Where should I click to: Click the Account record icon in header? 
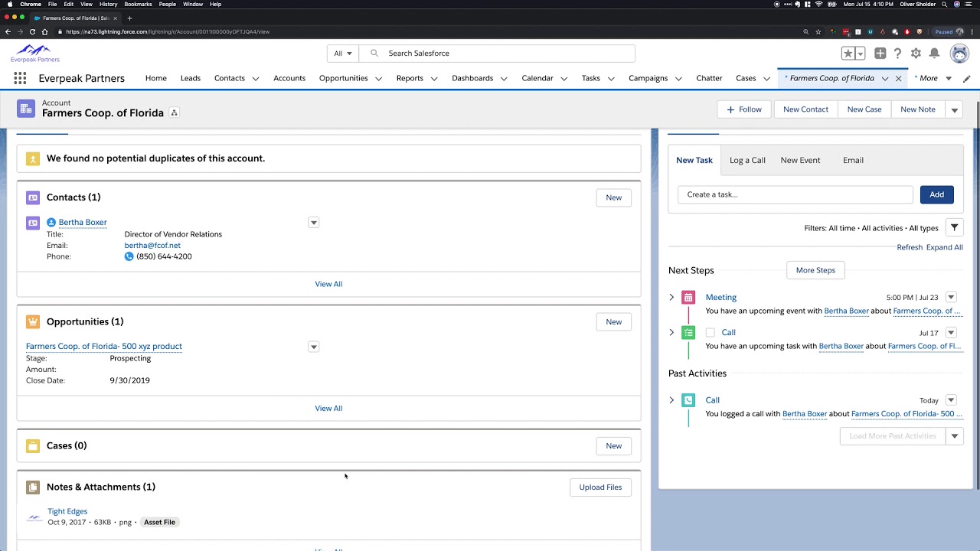[26, 109]
